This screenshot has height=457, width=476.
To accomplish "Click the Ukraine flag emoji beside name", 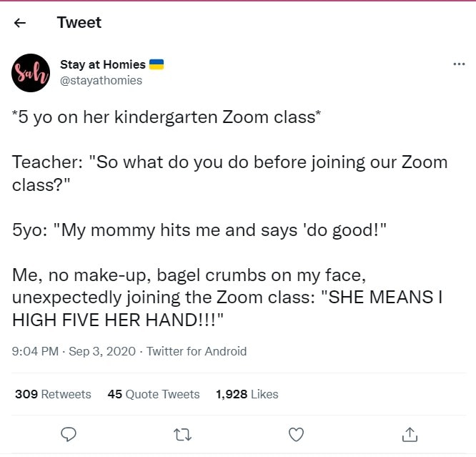I will click(x=157, y=64).
